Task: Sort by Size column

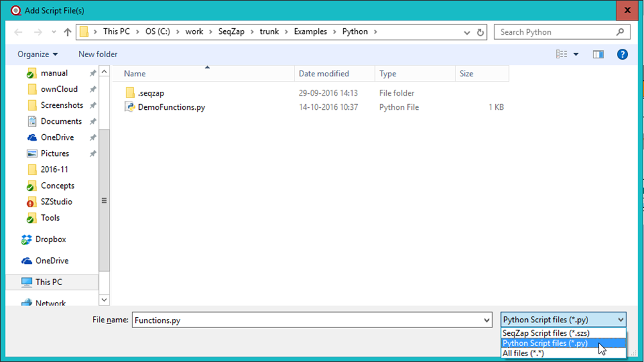Action: click(482, 74)
